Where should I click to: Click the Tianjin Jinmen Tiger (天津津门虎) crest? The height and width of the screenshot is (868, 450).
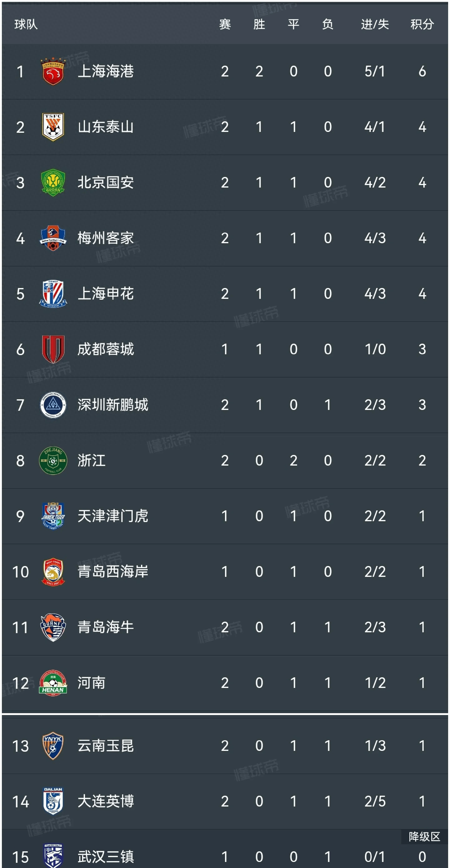coord(53,516)
